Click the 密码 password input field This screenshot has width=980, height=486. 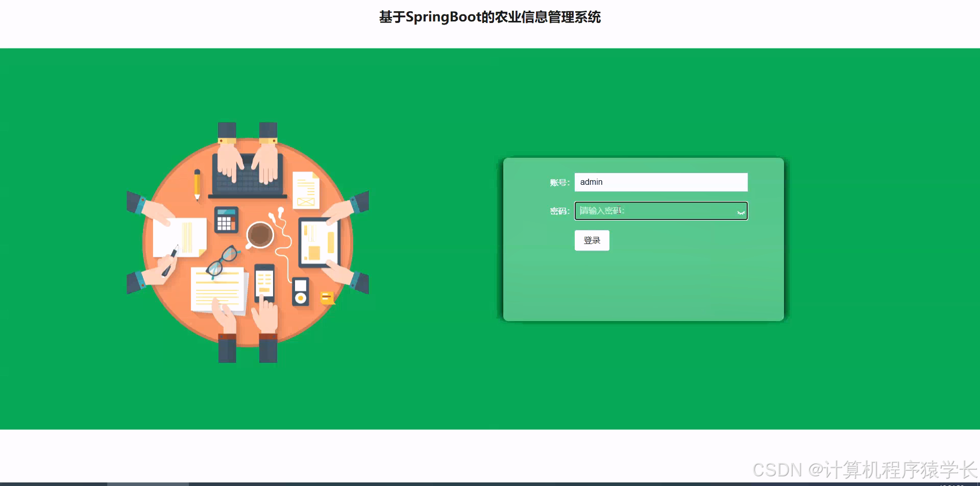[x=653, y=210]
